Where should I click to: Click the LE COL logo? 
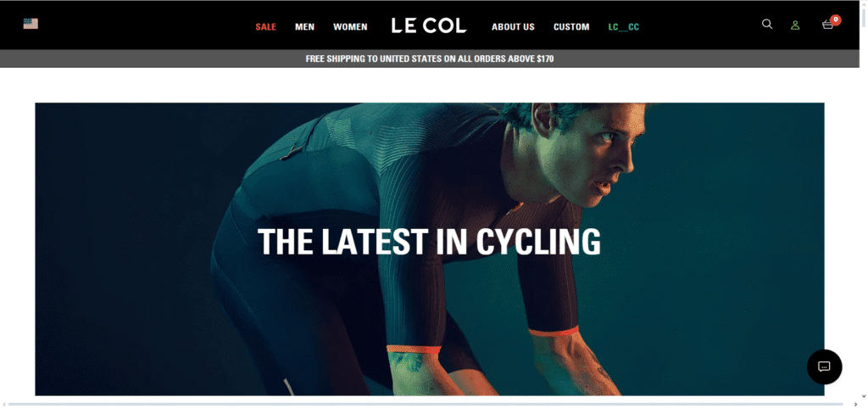click(429, 25)
